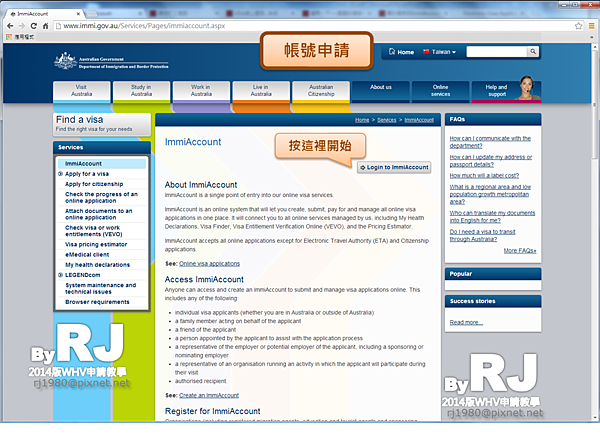Click the Australian Government crest logo
The height and width of the screenshot is (437, 600).
tap(66, 60)
